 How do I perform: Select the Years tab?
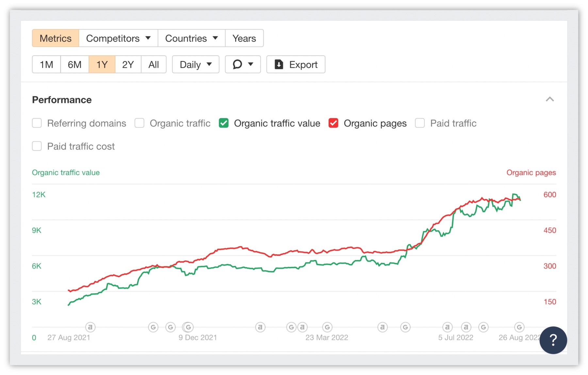click(x=244, y=38)
